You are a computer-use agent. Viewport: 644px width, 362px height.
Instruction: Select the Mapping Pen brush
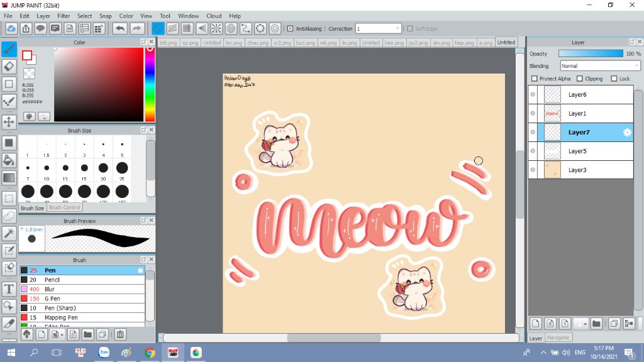point(82,317)
